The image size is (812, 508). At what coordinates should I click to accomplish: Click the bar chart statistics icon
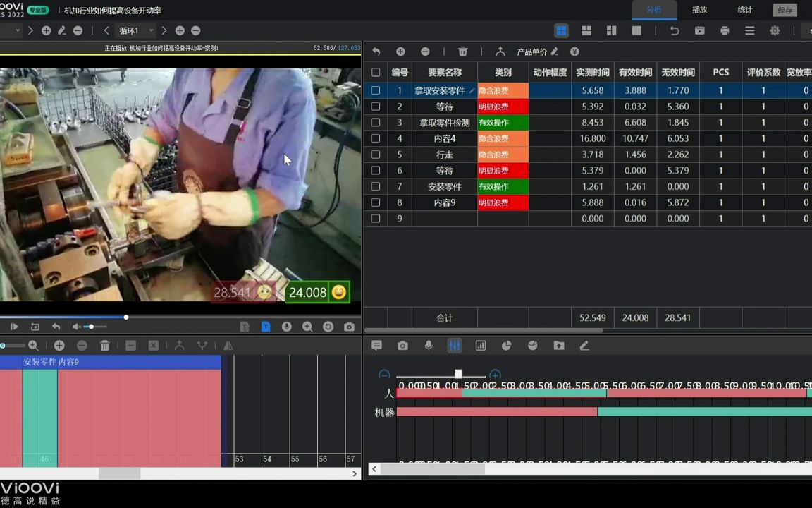pyautogui.click(x=481, y=345)
